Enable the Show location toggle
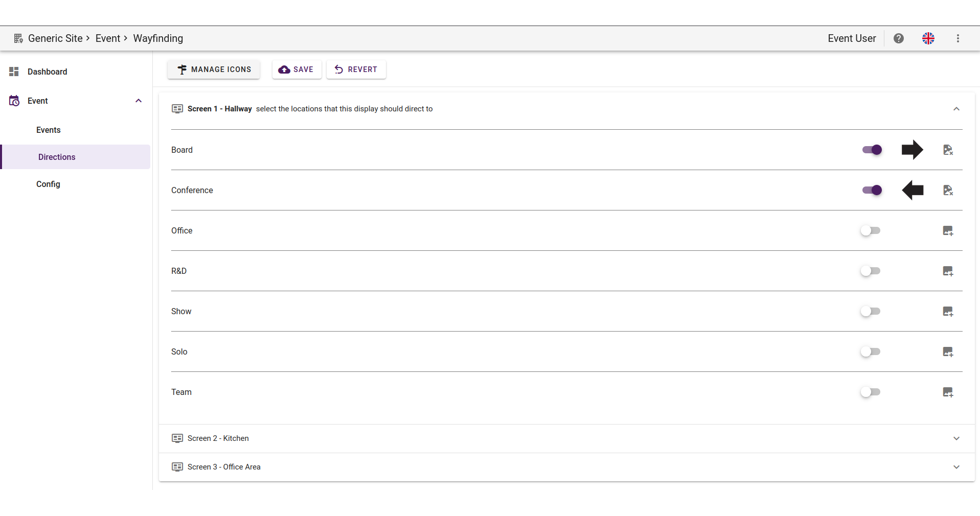The width and height of the screenshot is (980, 516). (x=870, y=311)
